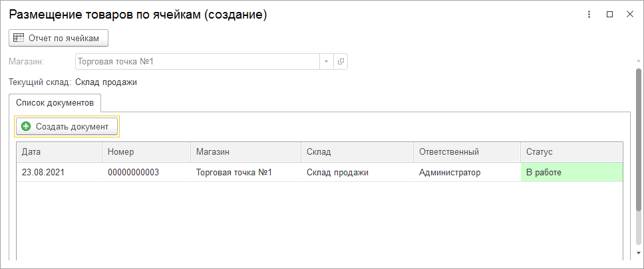Screen dimensions: 644x269
Task: Click the Магазин field with Торговая точка №1
Action: click(198, 62)
